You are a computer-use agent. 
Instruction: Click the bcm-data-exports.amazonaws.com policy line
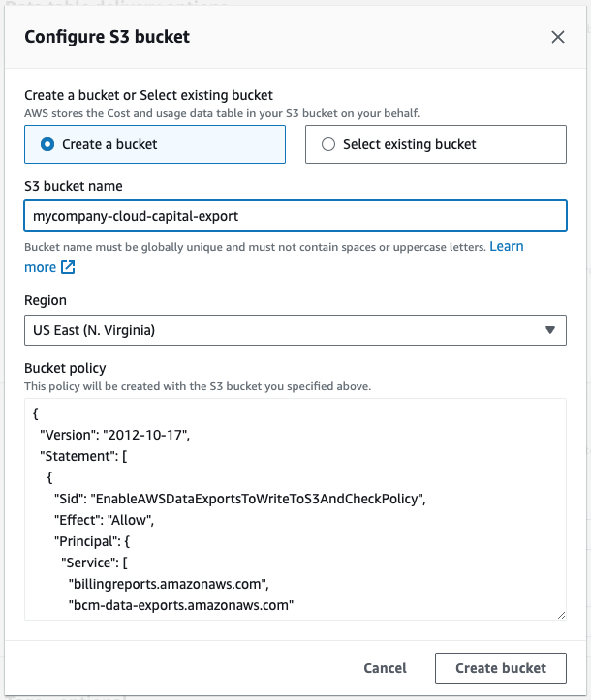coord(181,605)
